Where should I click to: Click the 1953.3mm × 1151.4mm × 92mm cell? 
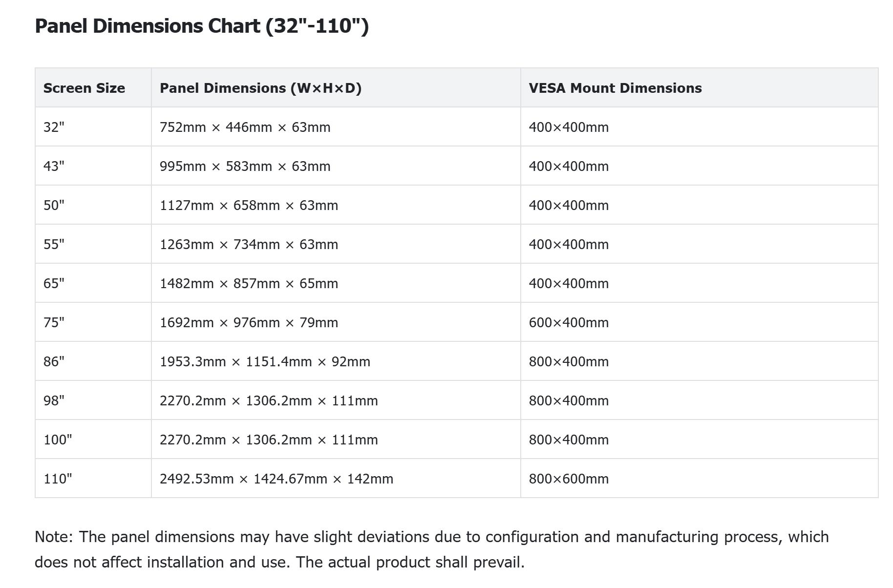[265, 362]
